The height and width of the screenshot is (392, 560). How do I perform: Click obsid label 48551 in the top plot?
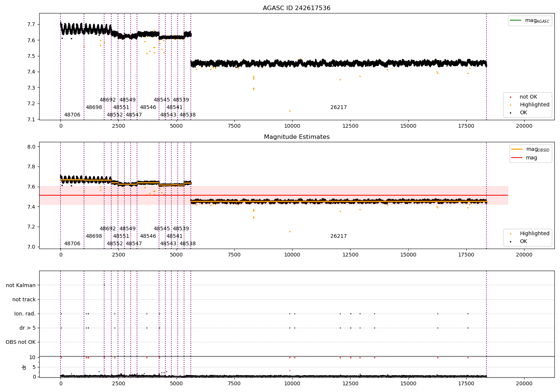pyautogui.click(x=121, y=108)
